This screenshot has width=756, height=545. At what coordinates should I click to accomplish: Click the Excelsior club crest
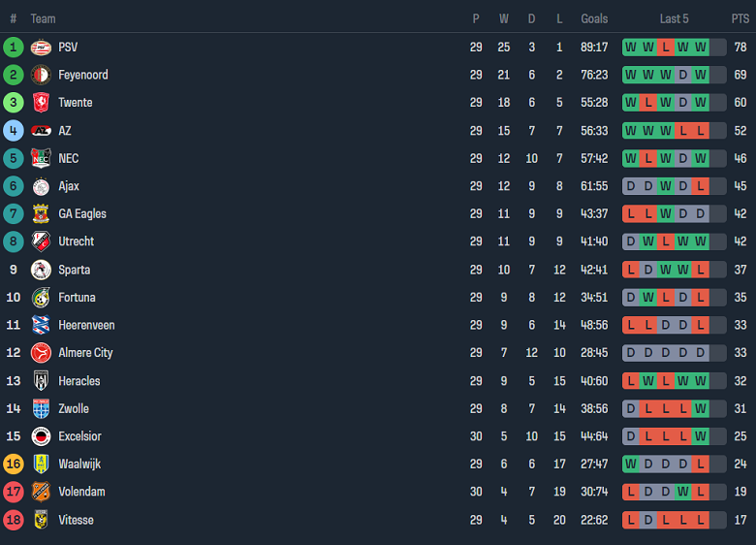[x=41, y=436]
